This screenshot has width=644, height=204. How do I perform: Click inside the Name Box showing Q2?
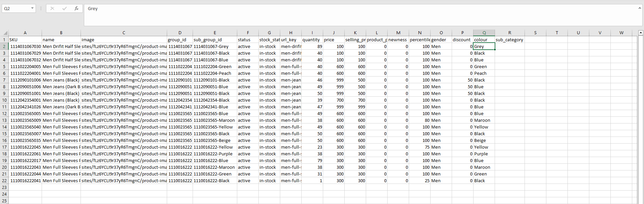[16, 8]
